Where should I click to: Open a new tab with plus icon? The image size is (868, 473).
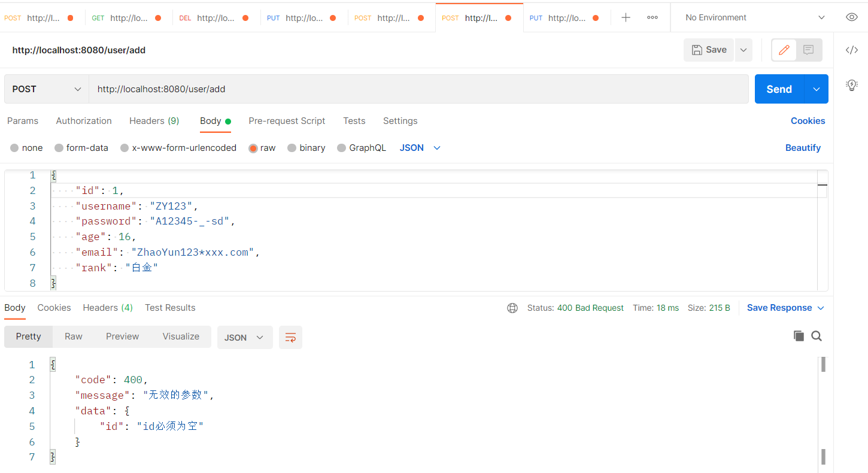pos(626,18)
